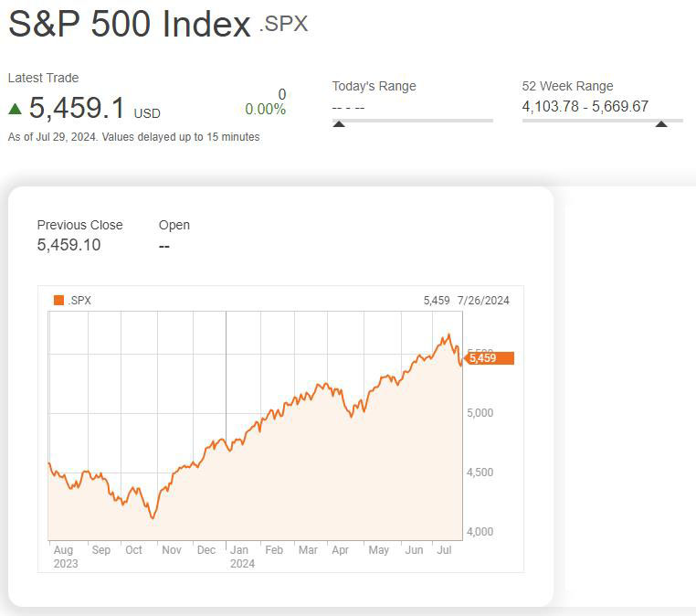This screenshot has width=696, height=616.
Task: Click the .SPX ticker symbol beside title
Action: (x=283, y=24)
